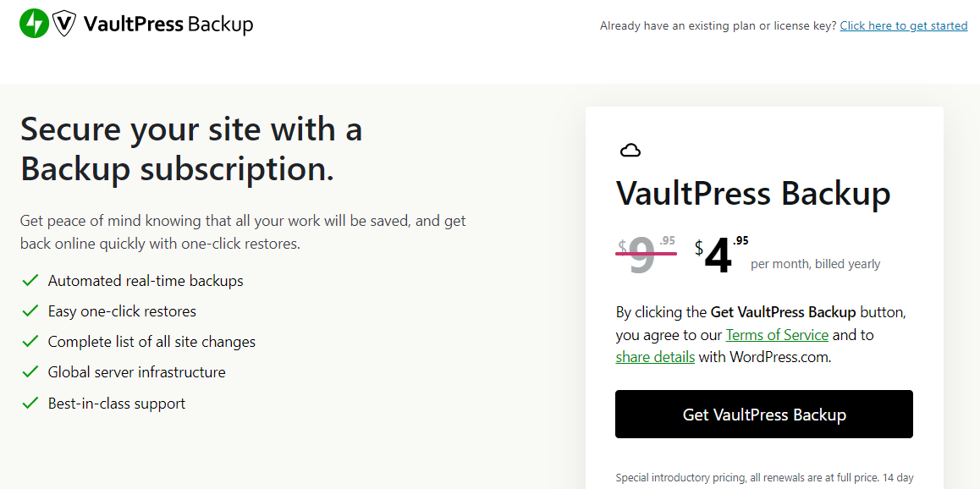The image size is (980, 489).
Task: Click the share details link
Action: [x=654, y=356]
